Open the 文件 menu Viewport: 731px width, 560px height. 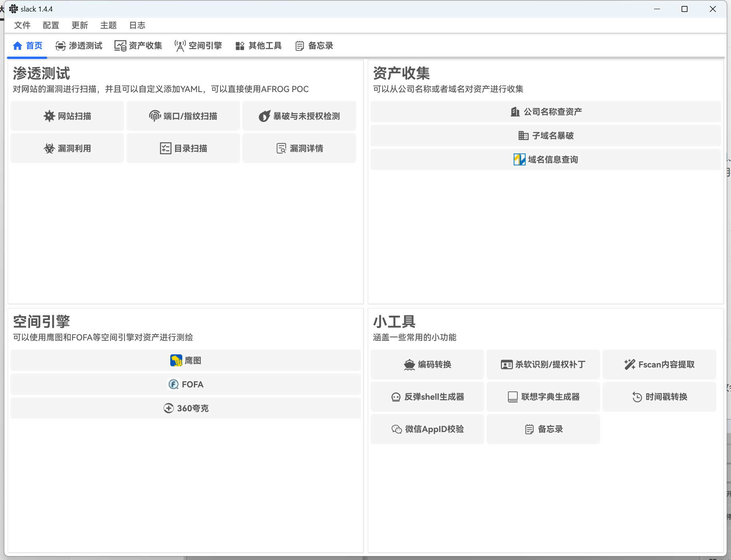(22, 25)
